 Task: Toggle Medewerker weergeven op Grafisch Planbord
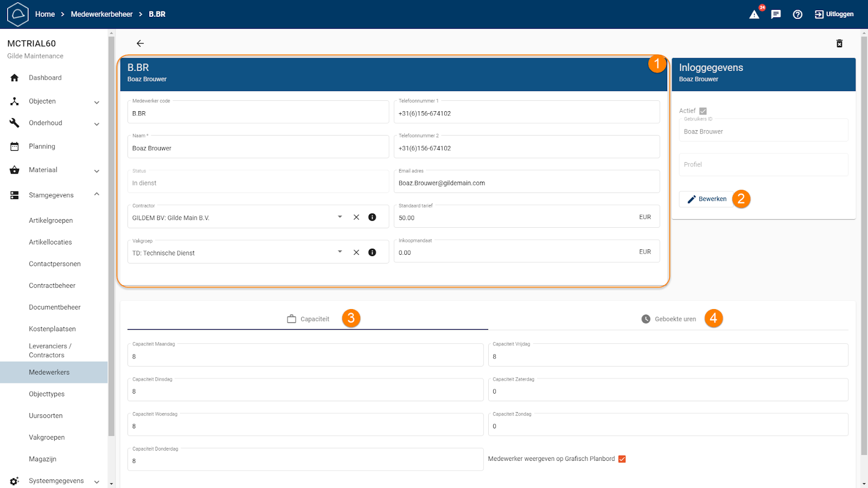click(622, 459)
